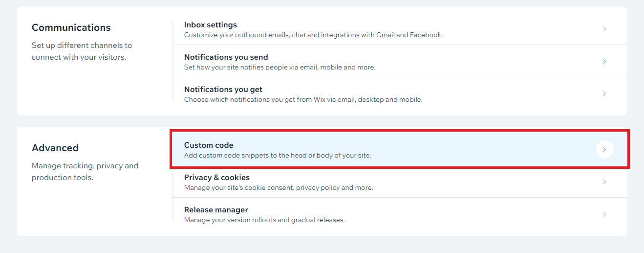644x253 pixels.
Task: Open Release manager title
Action: tap(216, 210)
